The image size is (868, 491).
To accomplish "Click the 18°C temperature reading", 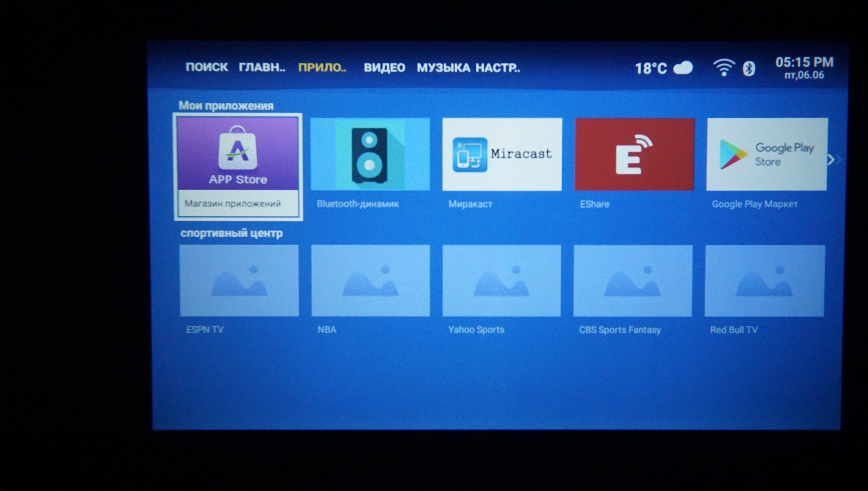I will 651,69.
